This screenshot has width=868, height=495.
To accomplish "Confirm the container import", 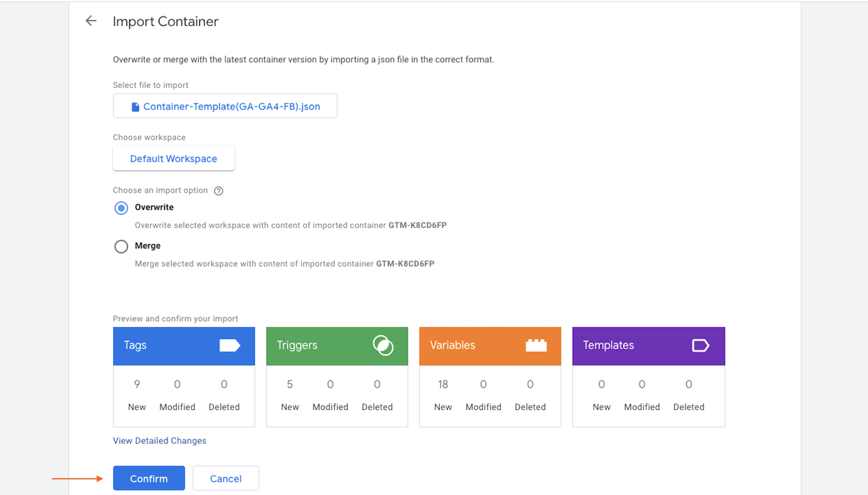I will (x=149, y=478).
